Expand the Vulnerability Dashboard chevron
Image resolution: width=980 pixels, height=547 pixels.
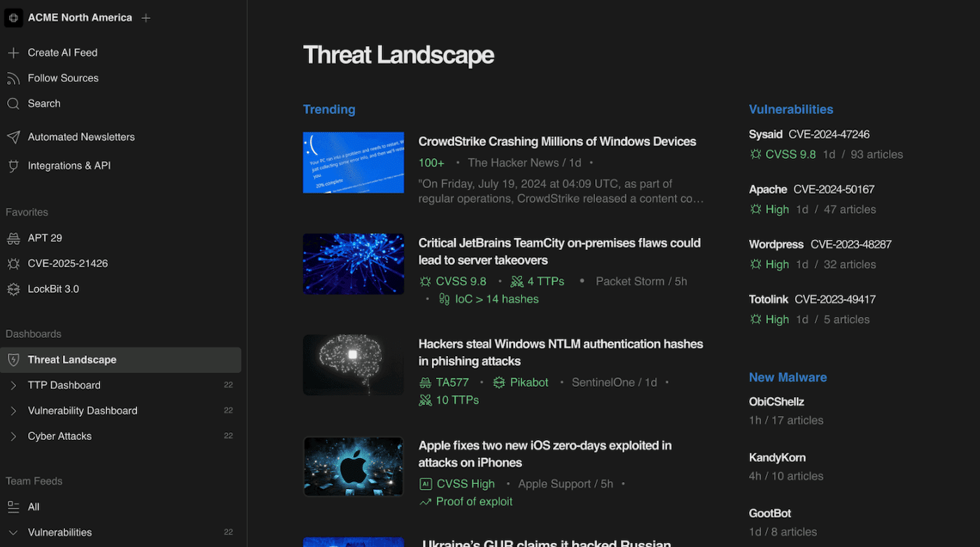point(13,411)
